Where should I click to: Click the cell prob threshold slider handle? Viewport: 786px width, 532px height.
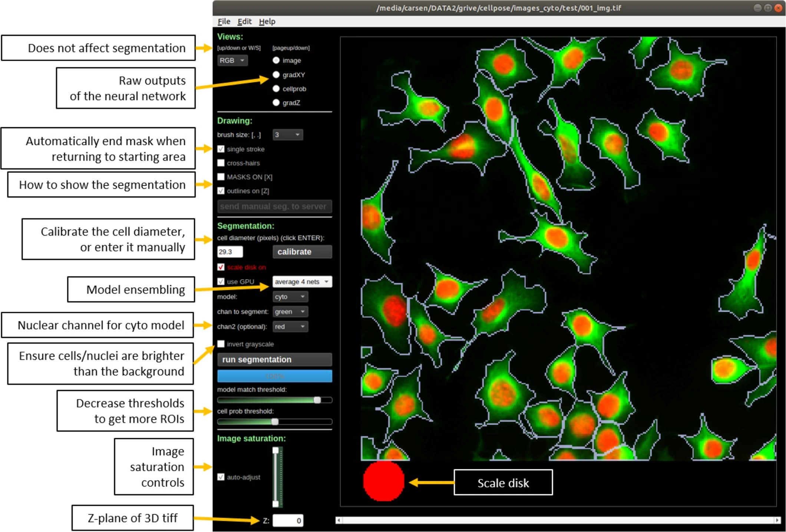[275, 422]
